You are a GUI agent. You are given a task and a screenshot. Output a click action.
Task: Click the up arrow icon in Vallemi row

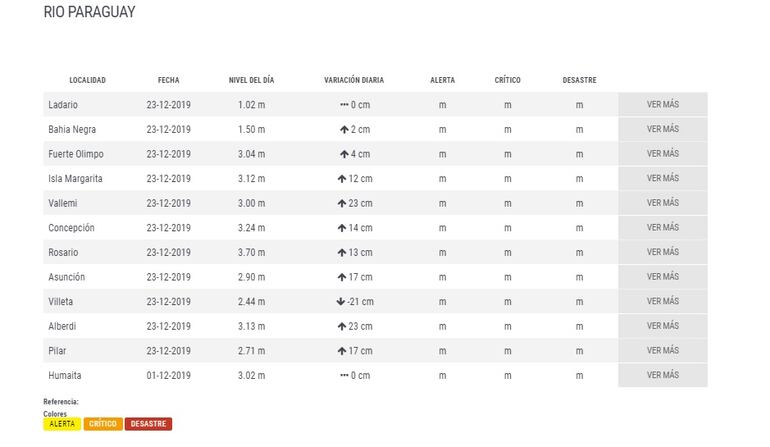point(341,203)
